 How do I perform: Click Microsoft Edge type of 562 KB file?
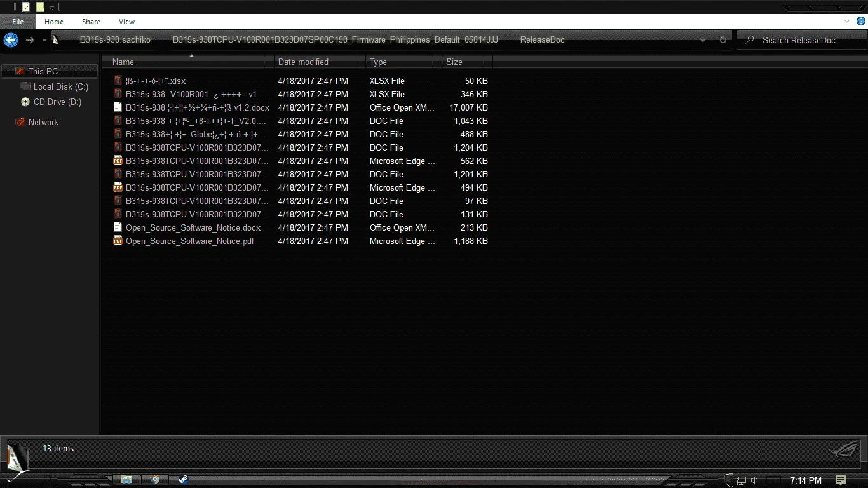(x=402, y=161)
